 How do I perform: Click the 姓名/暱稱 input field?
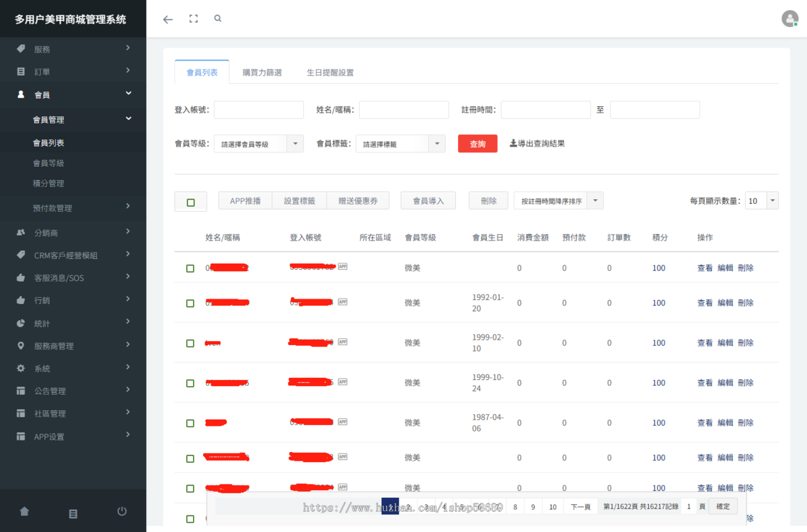click(403, 110)
